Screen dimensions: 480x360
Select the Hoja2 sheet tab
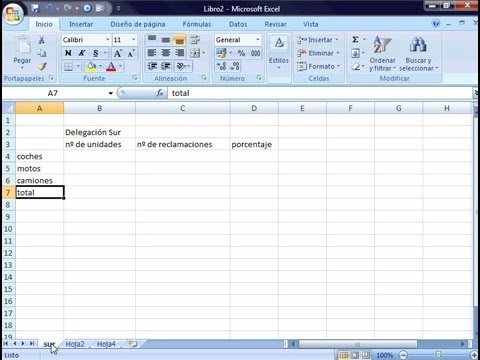tap(75, 344)
